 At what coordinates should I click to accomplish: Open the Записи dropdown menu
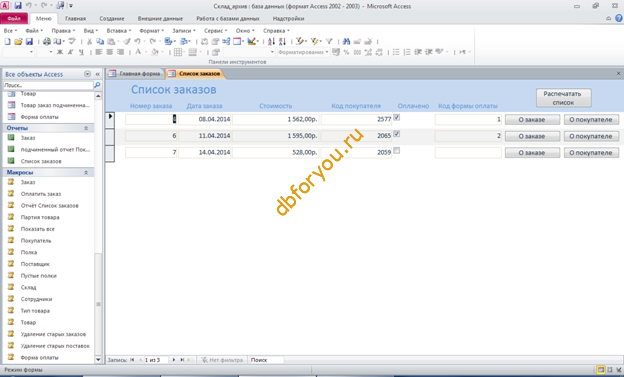(183, 31)
